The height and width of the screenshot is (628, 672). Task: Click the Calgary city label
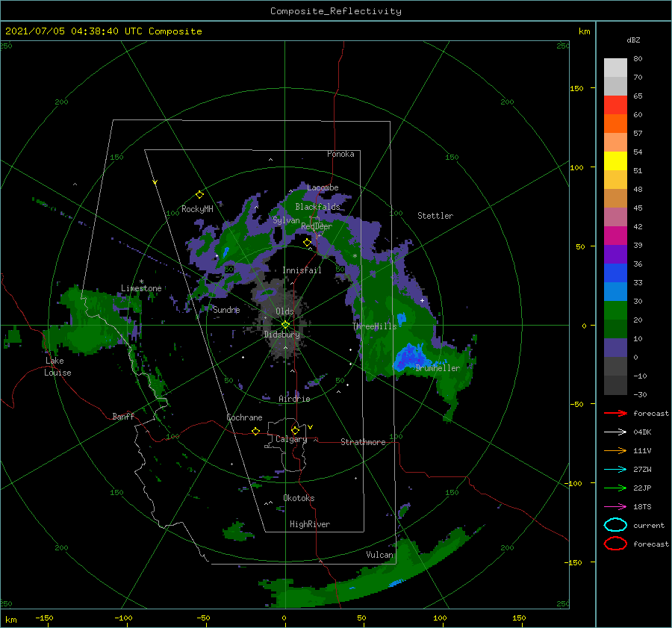(x=291, y=439)
